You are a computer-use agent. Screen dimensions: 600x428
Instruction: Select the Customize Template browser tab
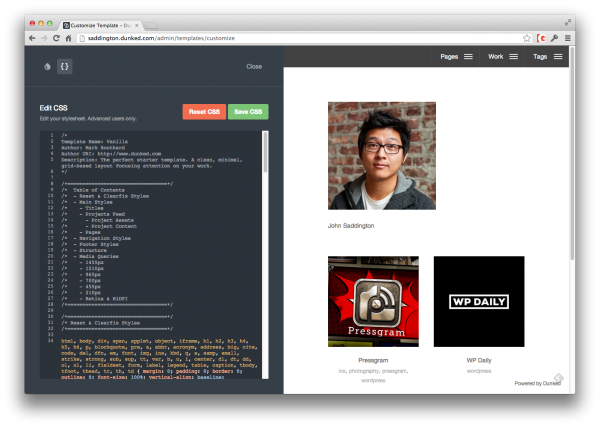click(x=100, y=25)
